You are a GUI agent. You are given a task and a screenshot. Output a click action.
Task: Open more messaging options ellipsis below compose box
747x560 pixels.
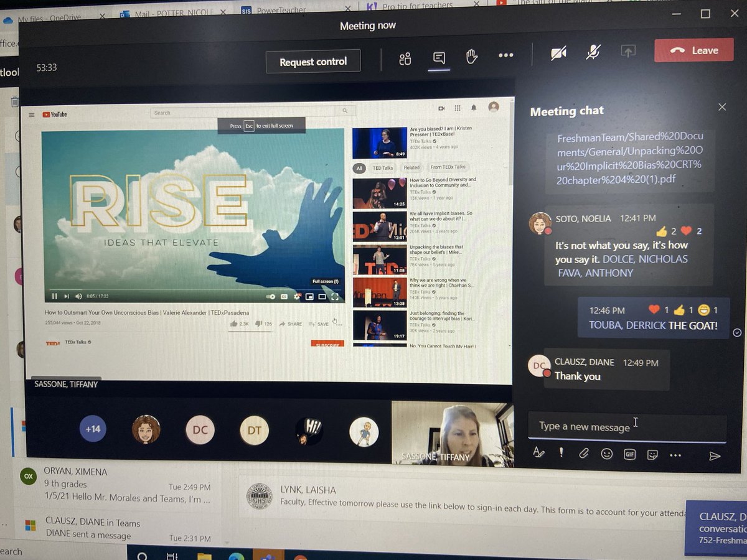click(x=675, y=455)
